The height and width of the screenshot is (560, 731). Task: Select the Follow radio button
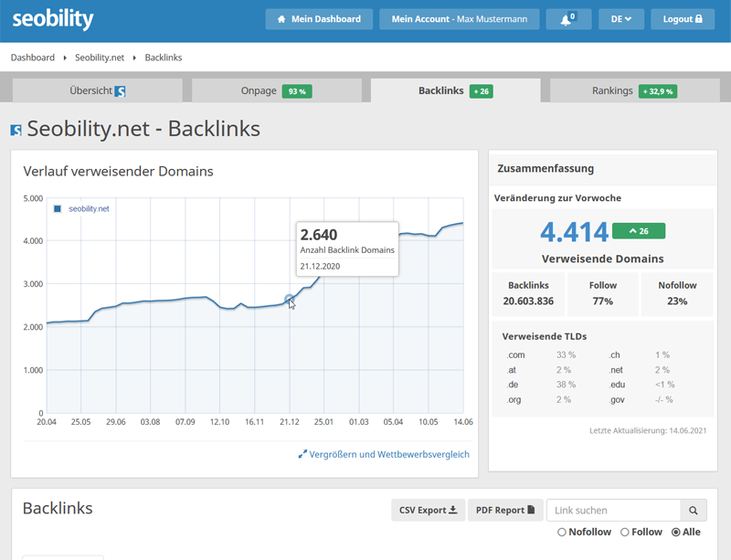[x=625, y=532]
